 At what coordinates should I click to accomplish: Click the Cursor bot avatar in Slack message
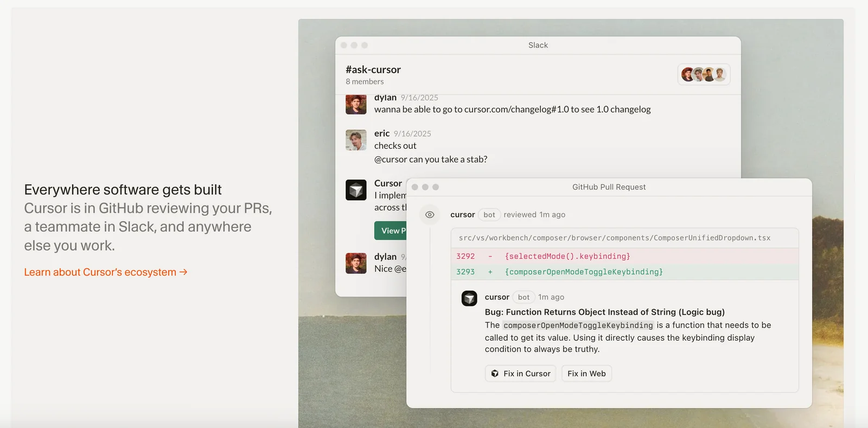tap(356, 190)
